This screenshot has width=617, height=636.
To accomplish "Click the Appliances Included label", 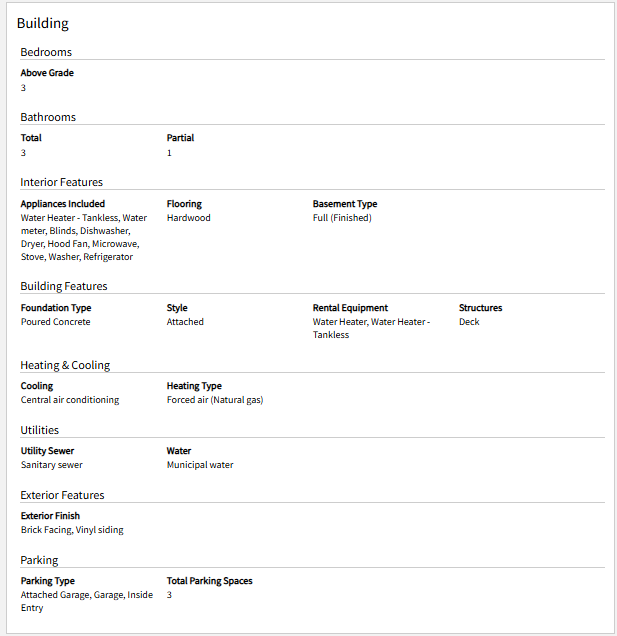I will point(63,204).
